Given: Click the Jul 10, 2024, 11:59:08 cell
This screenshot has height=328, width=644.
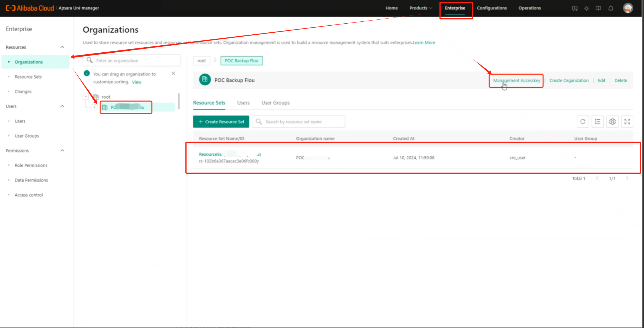Looking at the screenshot, I should 414,158.
